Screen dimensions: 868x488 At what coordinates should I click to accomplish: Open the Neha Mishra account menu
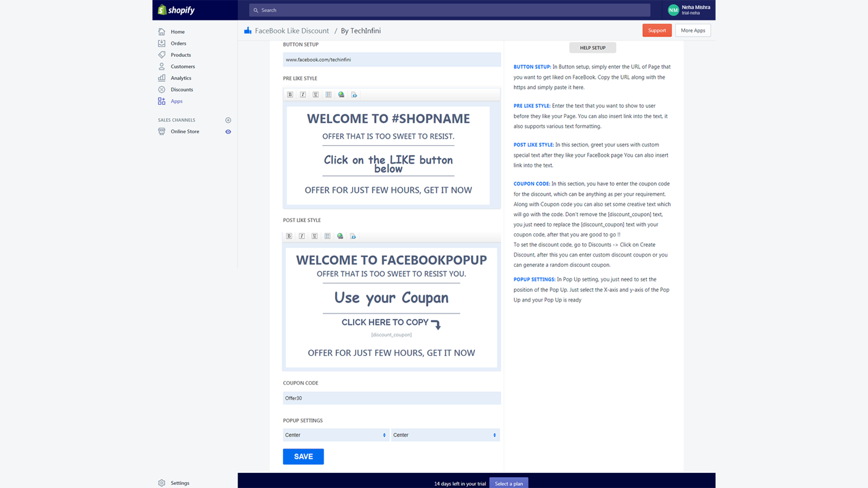(x=690, y=10)
